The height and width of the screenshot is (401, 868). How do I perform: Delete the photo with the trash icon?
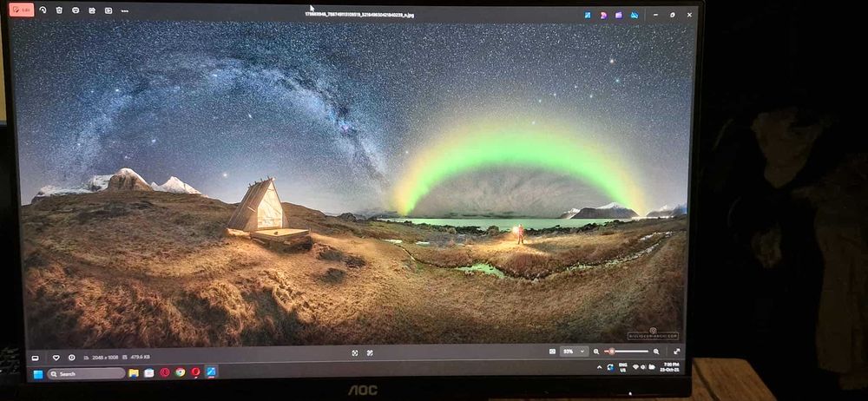(59, 10)
